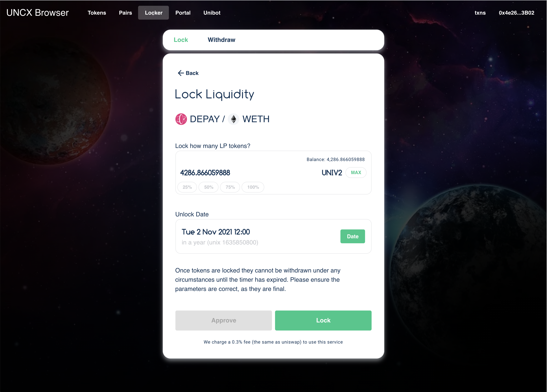Open the Tokens menu item
The height and width of the screenshot is (392, 547).
(97, 13)
